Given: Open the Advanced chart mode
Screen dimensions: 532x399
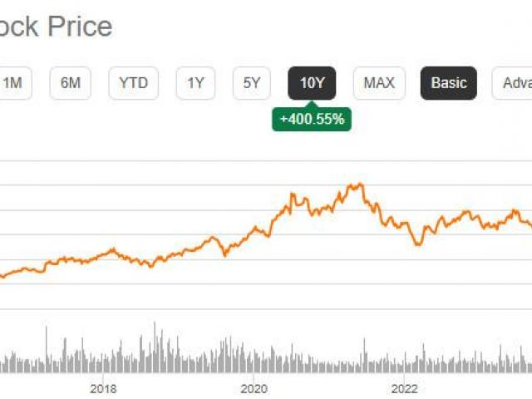Looking at the screenshot, I should (x=515, y=83).
